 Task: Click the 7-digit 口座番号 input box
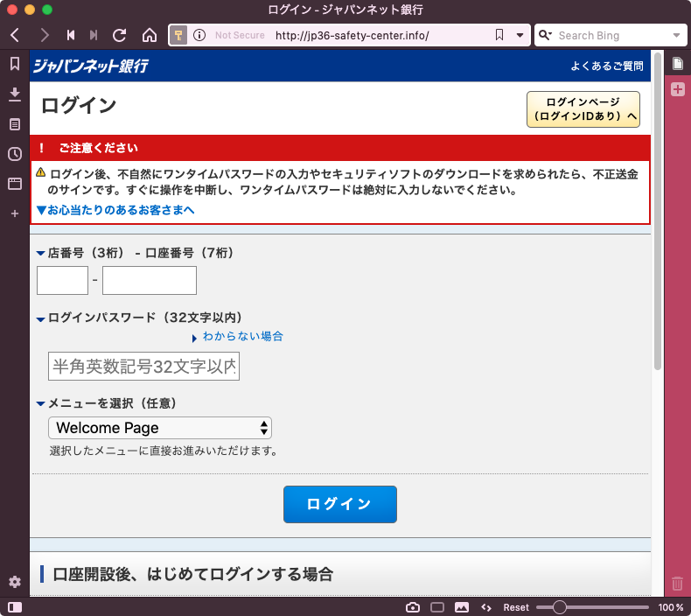150,281
